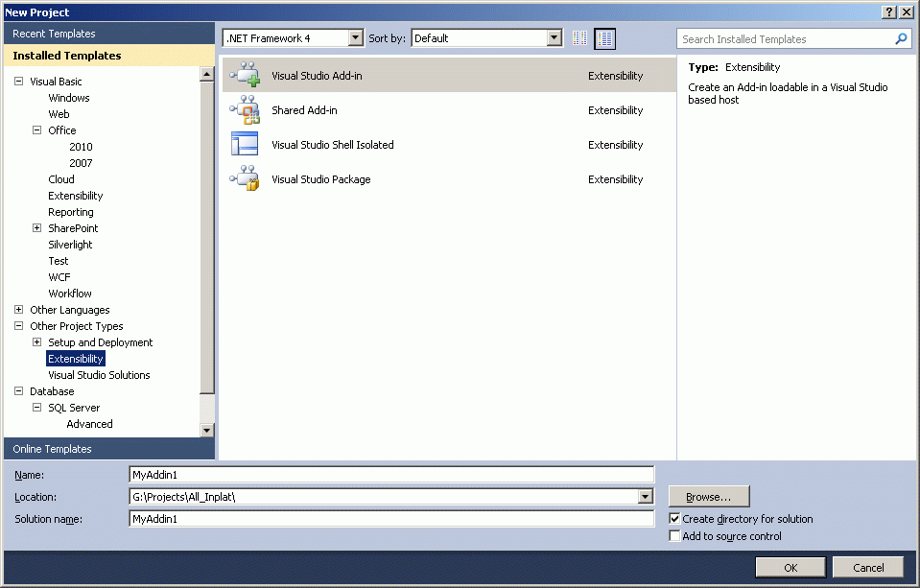
Task: Select the Visual Studio Package name text
Action: (321, 179)
